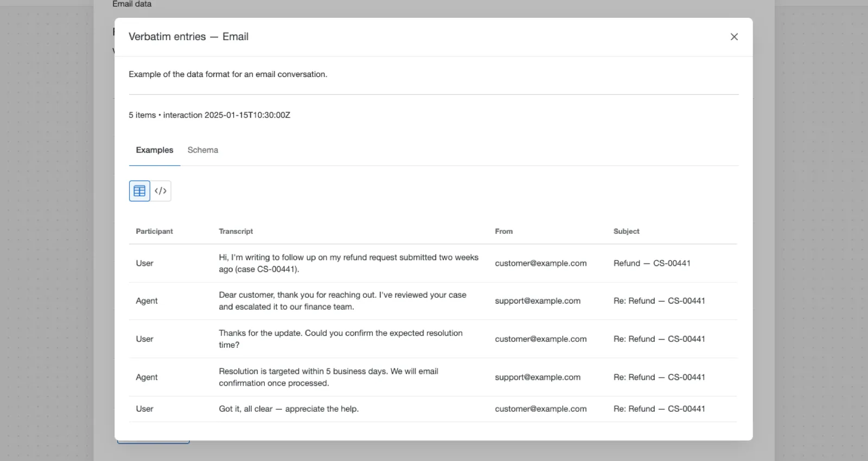This screenshot has height=461, width=868.
Task: Click the Agent cell in the "Dear customer" row
Action: 146,301
